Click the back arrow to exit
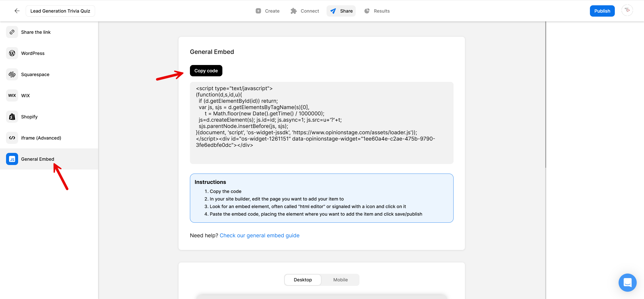The image size is (644, 299). click(x=17, y=11)
